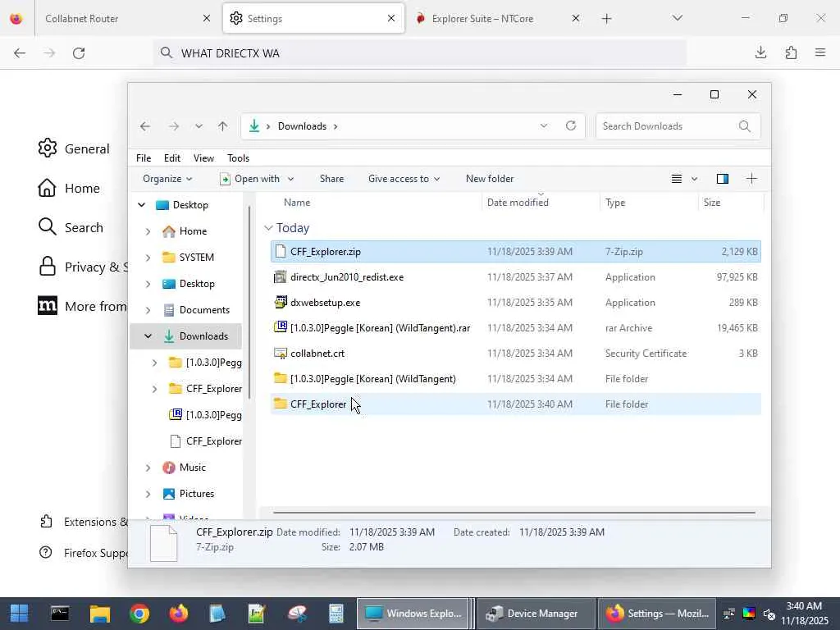Open the view layout options dropdown arrow
This screenshot has height=630, width=840.
pyautogui.click(x=694, y=179)
